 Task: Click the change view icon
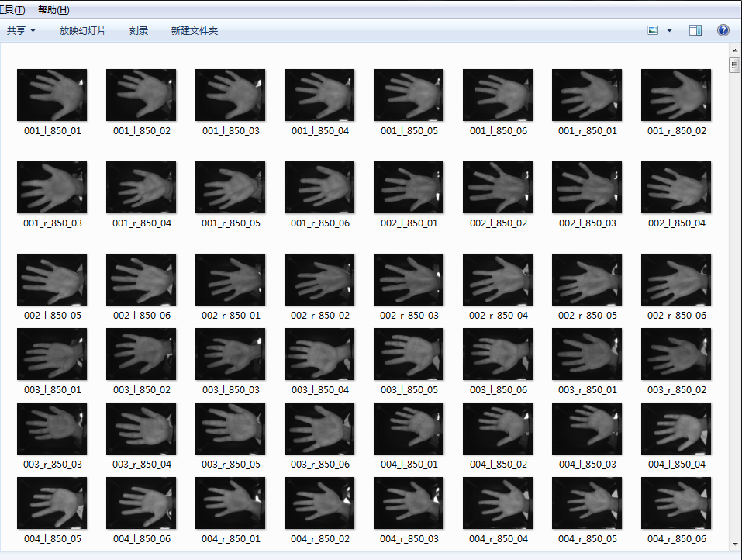[653, 31]
